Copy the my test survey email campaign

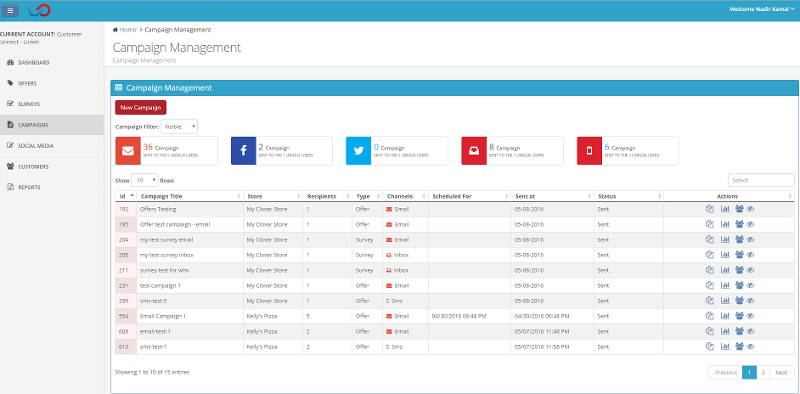pyautogui.click(x=710, y=239)
